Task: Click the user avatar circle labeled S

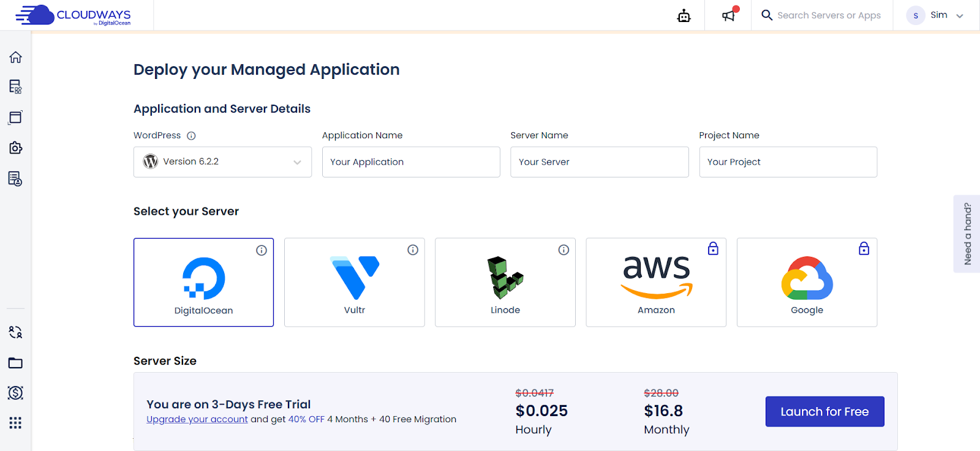Action: [x=916, y=15]
